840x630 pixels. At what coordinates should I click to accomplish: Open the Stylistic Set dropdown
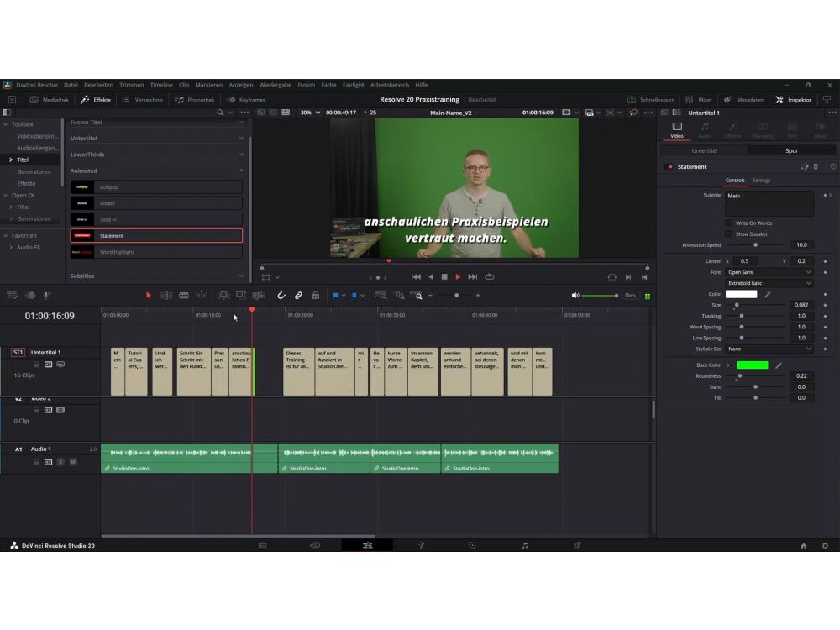769,349
